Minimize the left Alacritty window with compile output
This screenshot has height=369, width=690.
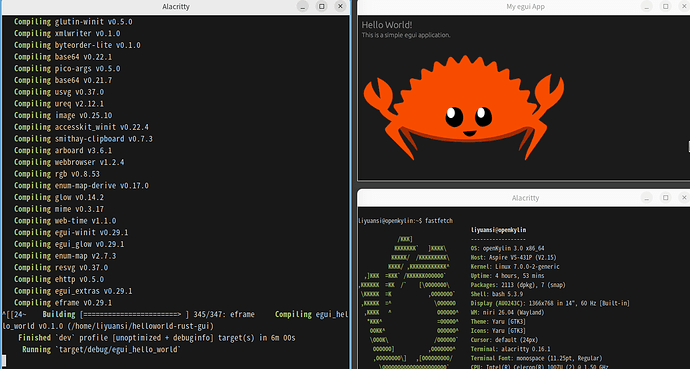pyautogui.click(x=302, y=7)
